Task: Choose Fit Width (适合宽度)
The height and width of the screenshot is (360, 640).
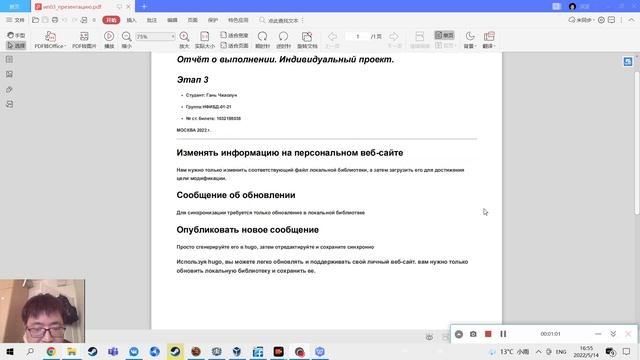Action: [x=234, y=35]
